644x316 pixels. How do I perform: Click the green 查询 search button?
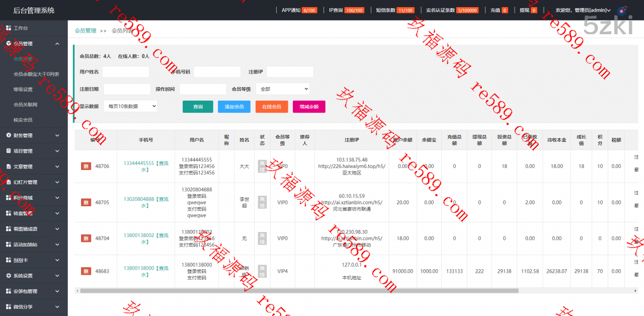pyautogui.click(x=198, y=107)
